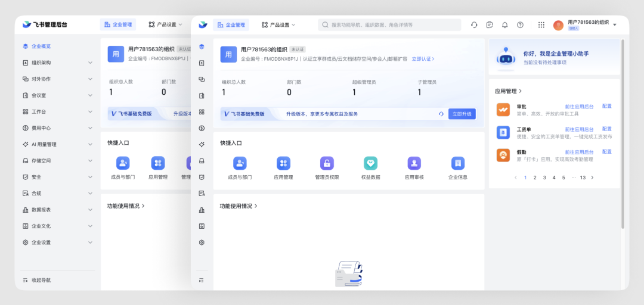Screen dimensions: 644x305
Task: Click the search box for functions
Action: 389,25
